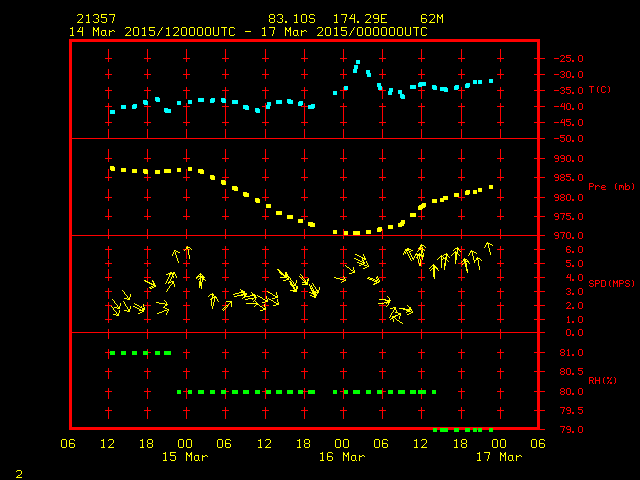Click the elevation text 62M
Screen dimensions: 640x480
coord(432,19)
